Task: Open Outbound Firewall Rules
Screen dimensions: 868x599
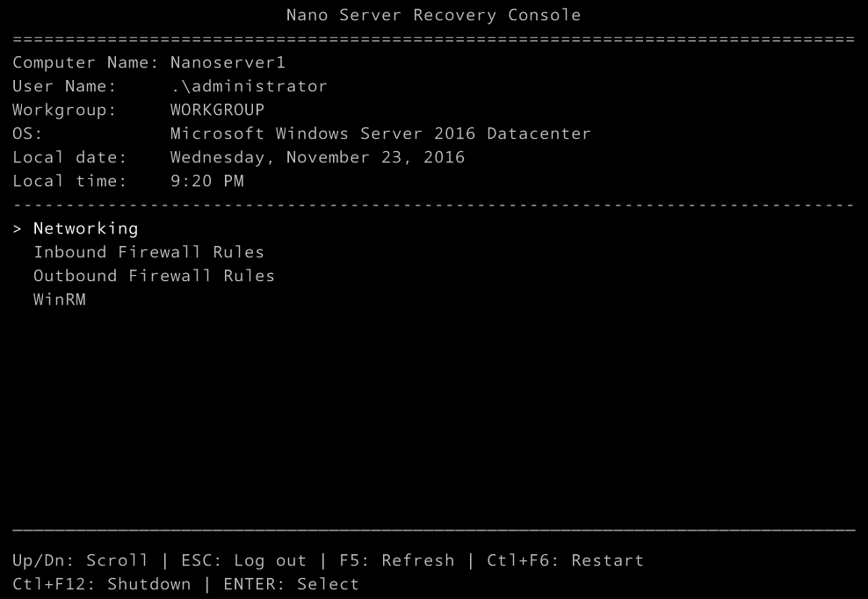Action: [x=154, y=276]
